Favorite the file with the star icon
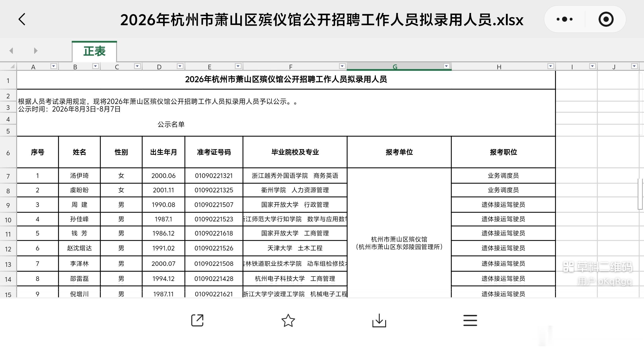Screen dimensions: 644x352 (x=288, y=321)
